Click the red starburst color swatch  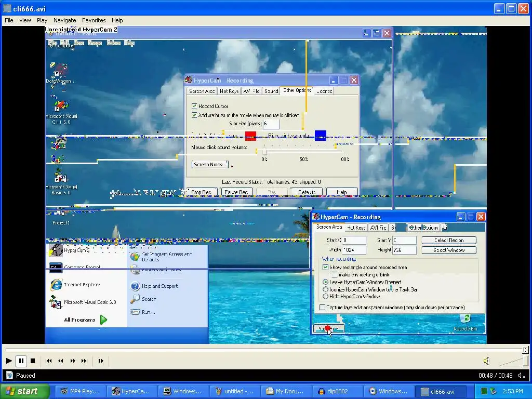click(x=250, y=136)
